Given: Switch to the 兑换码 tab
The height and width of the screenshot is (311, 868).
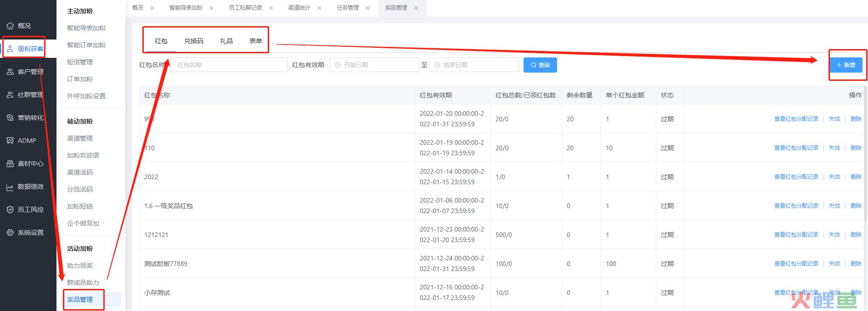Looking at the screenshot, I should (194, 41).
